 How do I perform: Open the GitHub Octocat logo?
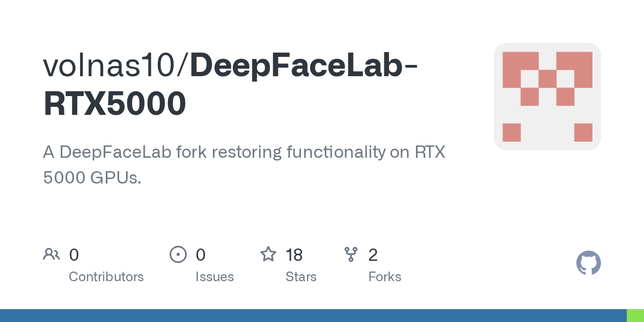pos(588,263)
